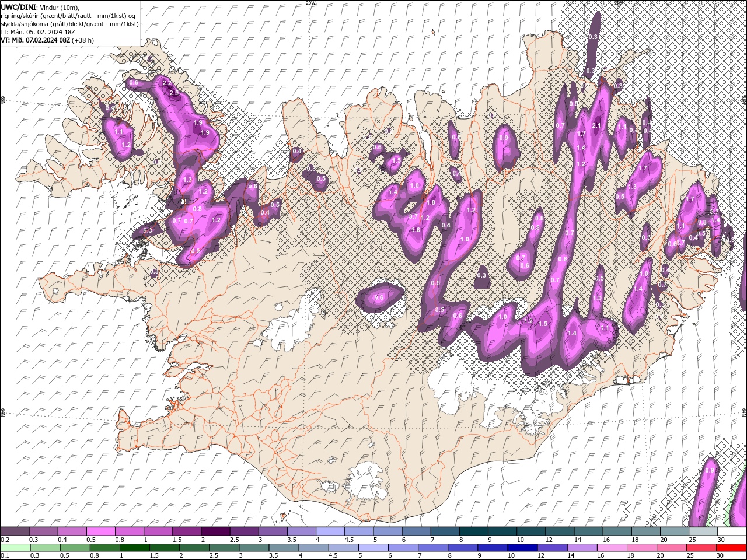The height and width of the screenshot is (560, 747).
Task: Click the UWC/DINI title text
Action: click(x=19, y=6)
